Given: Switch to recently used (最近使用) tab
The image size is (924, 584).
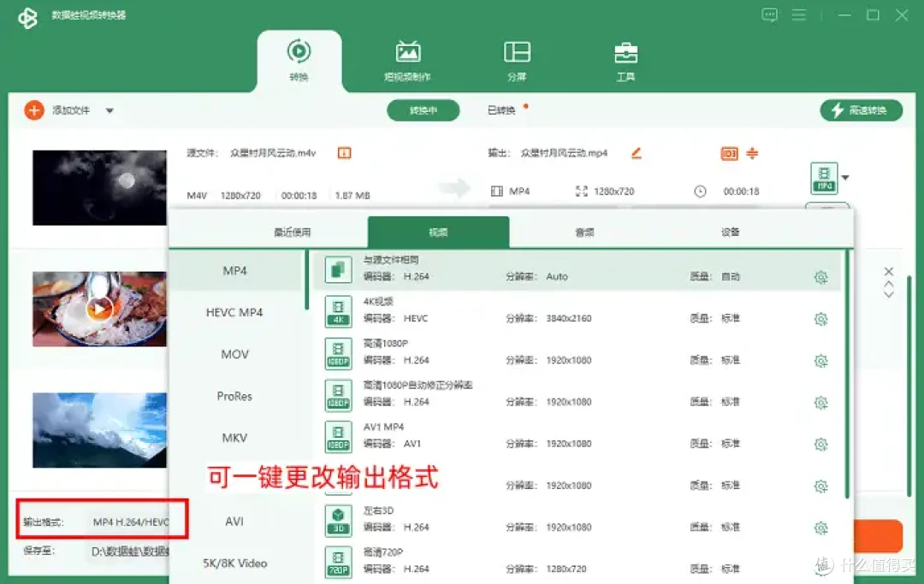Looking at the screenshot, I should [x=293, y=232].
